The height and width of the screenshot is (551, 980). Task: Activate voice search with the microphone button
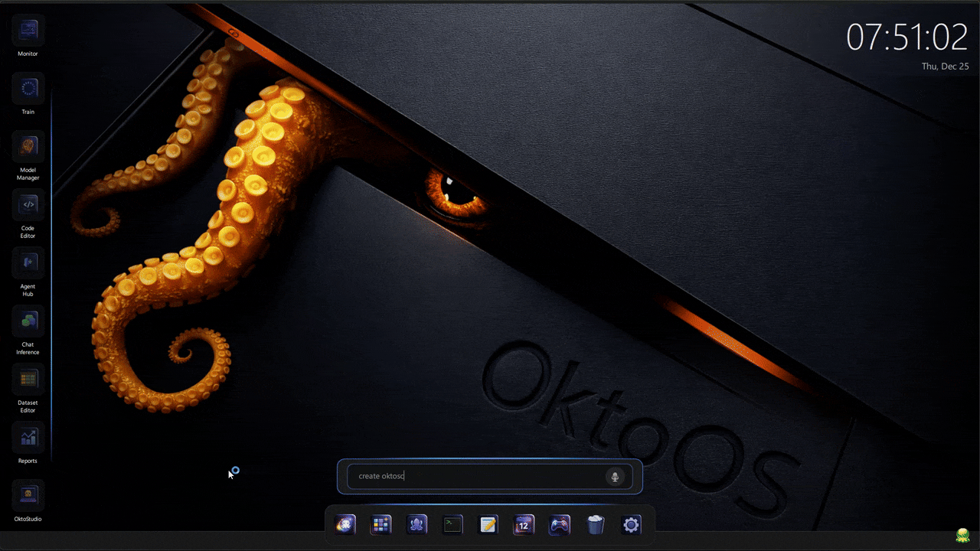coord(615,476)
